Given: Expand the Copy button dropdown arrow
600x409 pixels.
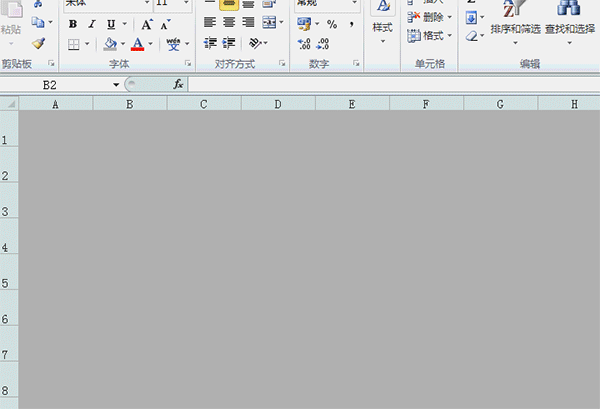Looking at the screenshot, I should (x=50, y=22).
